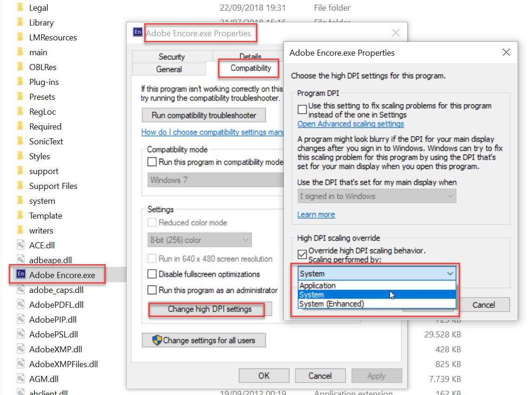The image size is (532, 395).
Task: Click the Encore icon in Properties title bar
Action: click(x=137, y=32)
